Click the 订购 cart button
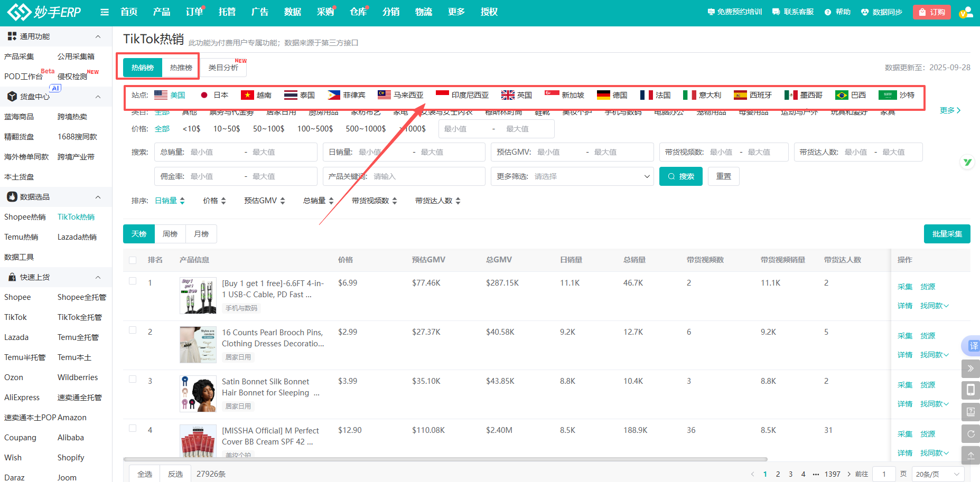Image resolution: width=980 pixels, height=482 pixels. pyautogui.click(x=931, y=12)
